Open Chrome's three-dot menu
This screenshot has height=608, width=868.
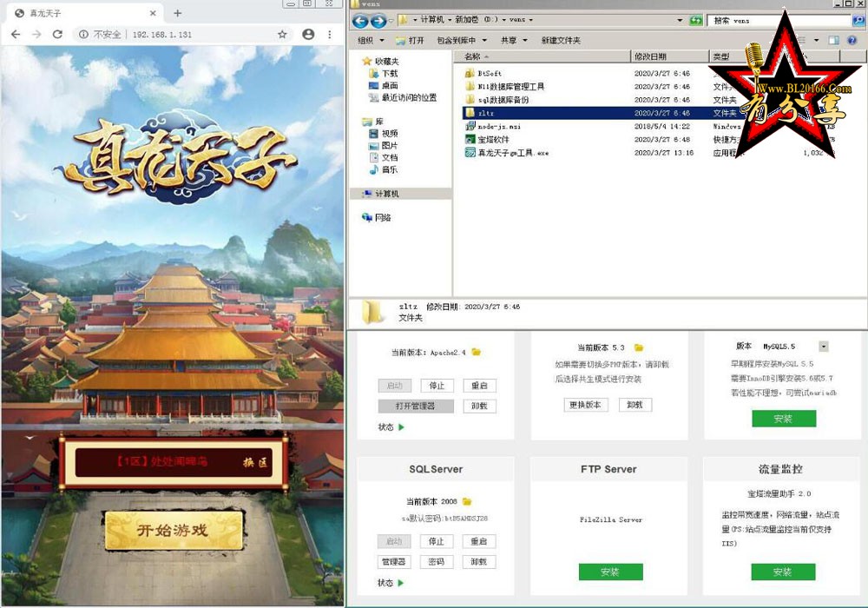(x=329, y=35)
